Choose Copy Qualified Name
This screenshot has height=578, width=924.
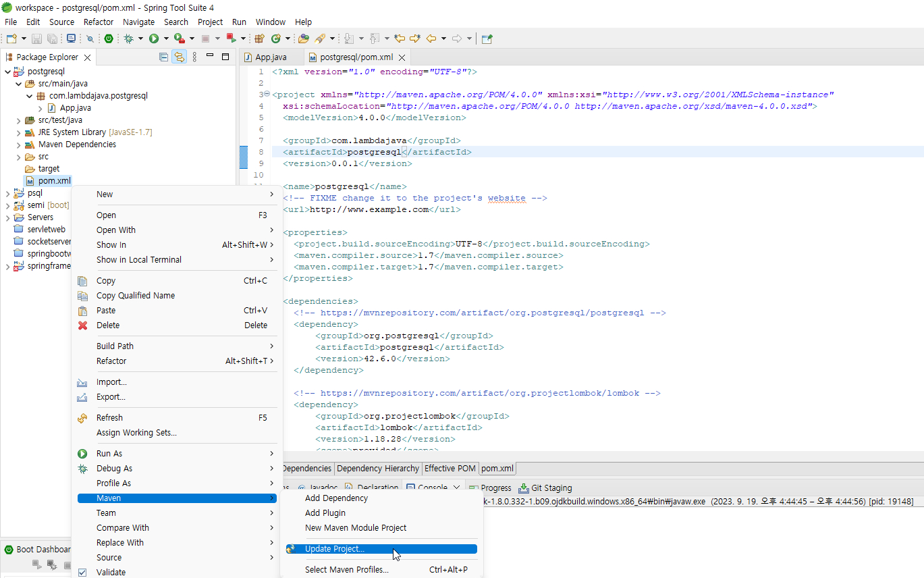pyautogui.click(x=176, y=296)
